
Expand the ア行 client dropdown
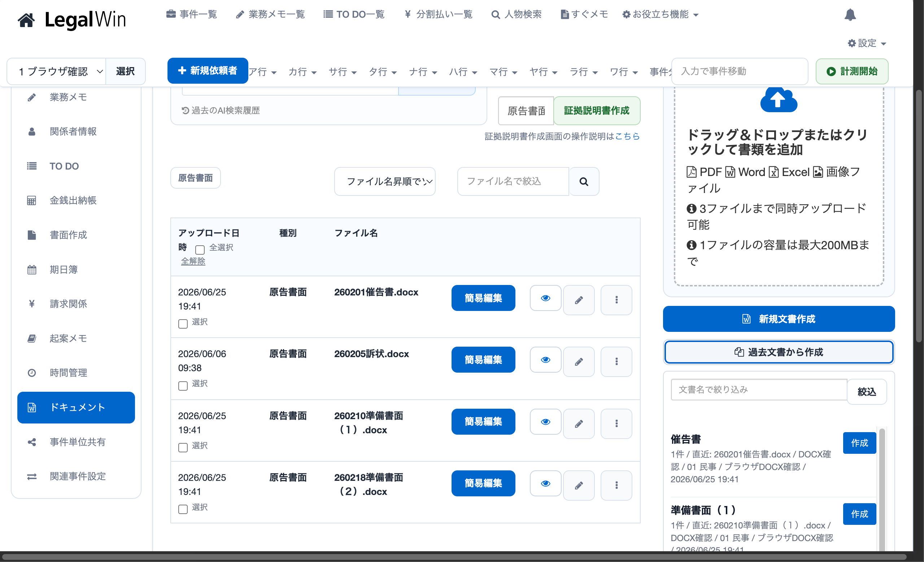point(262,72)
